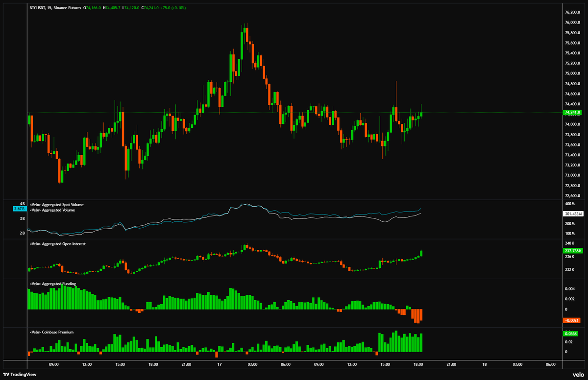588x380 pixels.
Task: Click the 74,600.0 price axis label
Action: coord(573,94)
